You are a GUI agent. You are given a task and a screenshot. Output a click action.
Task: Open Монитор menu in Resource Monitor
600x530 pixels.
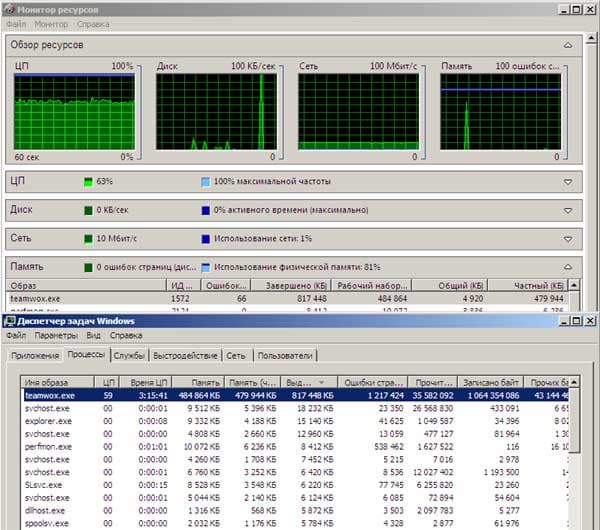click(x=51, y=24)
